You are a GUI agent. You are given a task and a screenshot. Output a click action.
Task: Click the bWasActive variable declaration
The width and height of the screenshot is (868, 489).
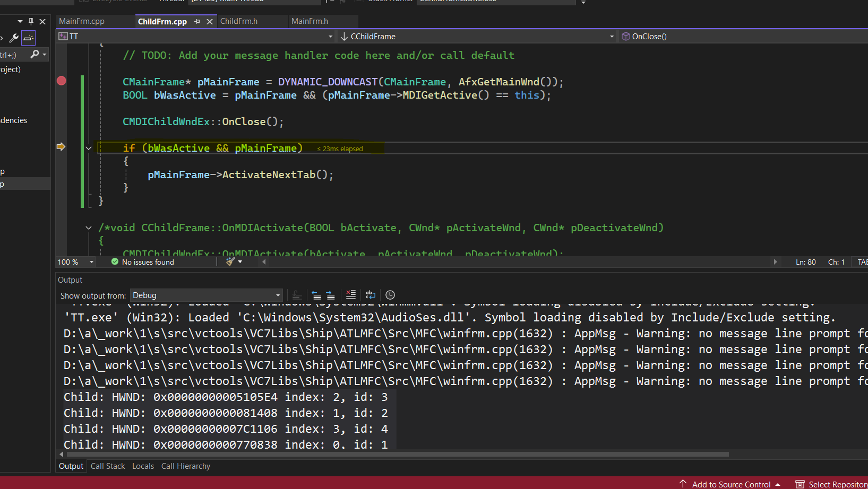click(185, 95)
